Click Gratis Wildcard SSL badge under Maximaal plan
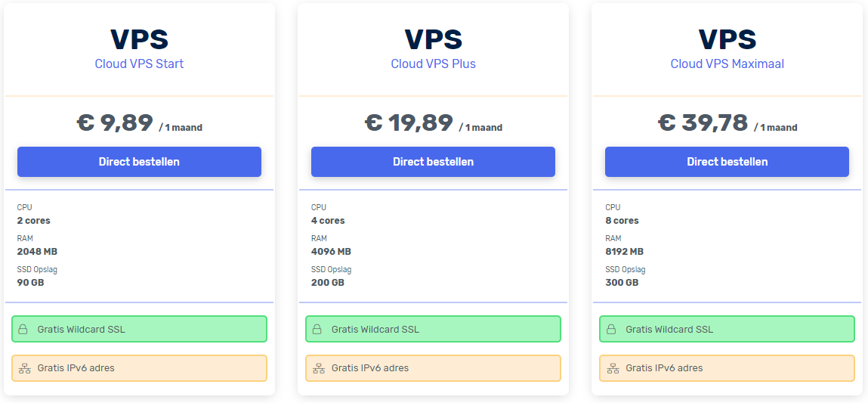This screenshot has height=403, width=868. coord(727,329)
